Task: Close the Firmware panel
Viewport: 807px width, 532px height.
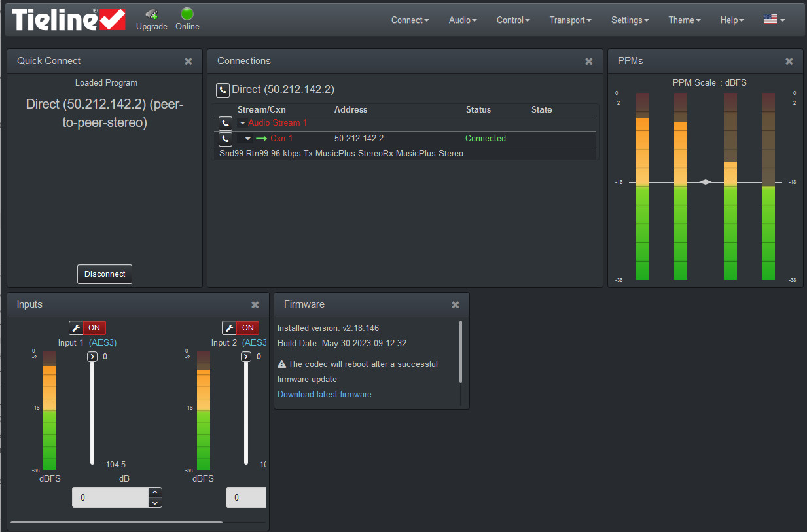Action: point(456,305)
